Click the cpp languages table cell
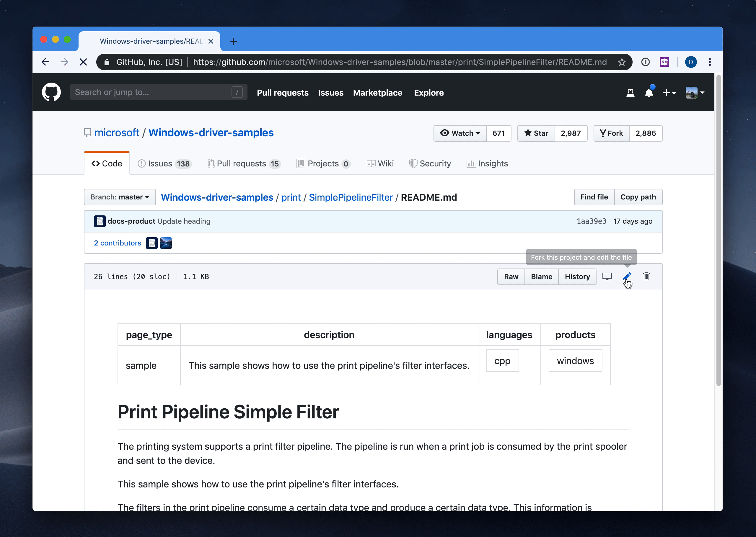Viewport: 756px width, 537px height. point(502,361)
